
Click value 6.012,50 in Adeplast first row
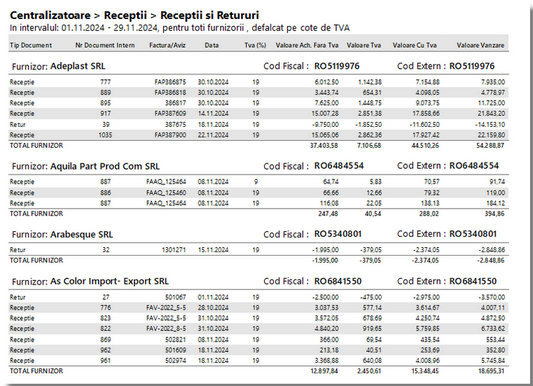(326, 82)
